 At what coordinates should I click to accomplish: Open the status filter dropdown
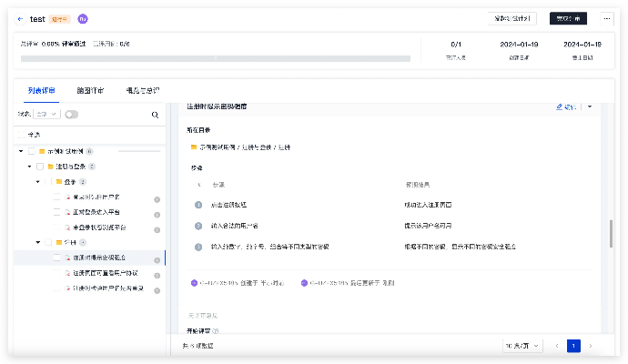(47, 115)
